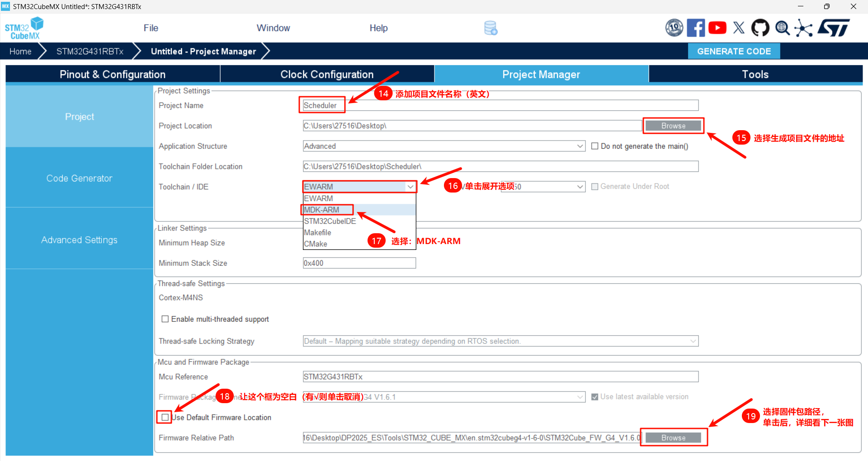
Task: Switch to the Clock Configuration tab
Action: (x=327, y=75)
